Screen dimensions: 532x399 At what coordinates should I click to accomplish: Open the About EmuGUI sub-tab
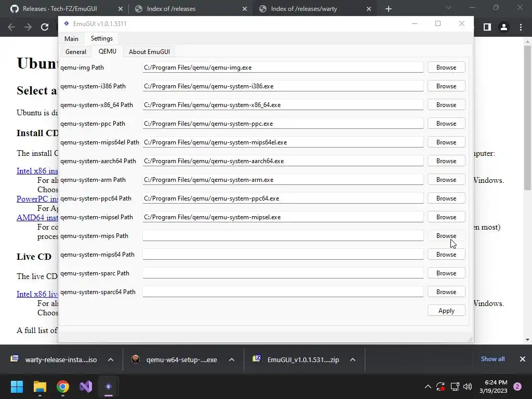pyautogui.click(x=149, y=51)
